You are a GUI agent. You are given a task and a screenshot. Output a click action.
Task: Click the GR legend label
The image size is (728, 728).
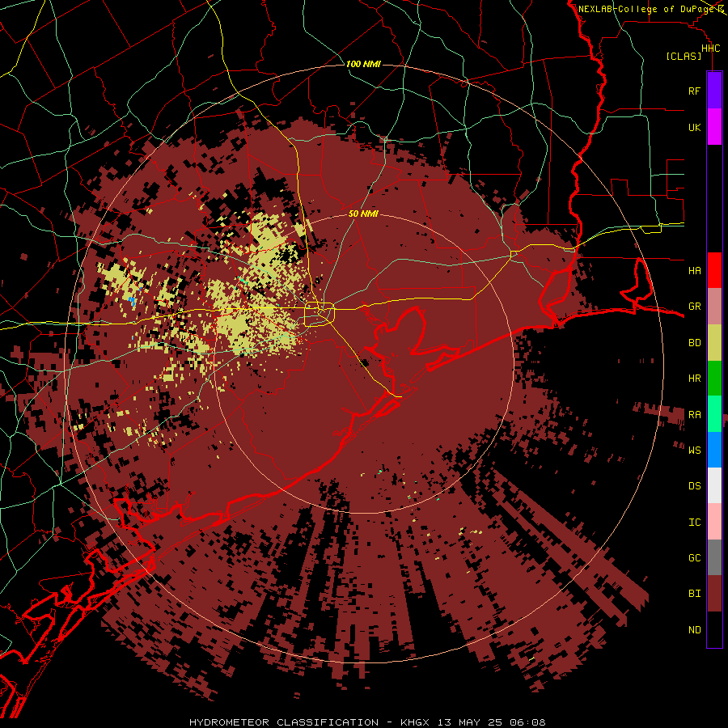694,307
